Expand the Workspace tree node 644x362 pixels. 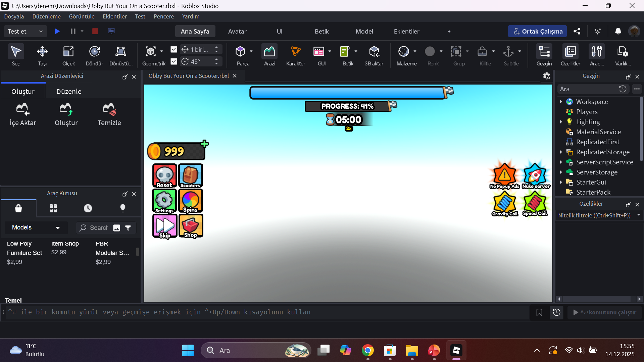click(561, 102)
